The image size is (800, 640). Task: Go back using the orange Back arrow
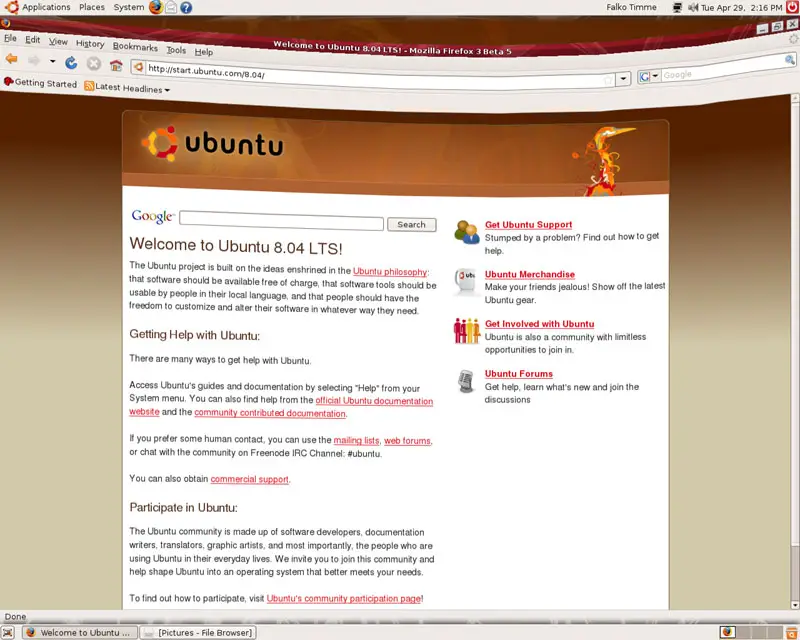point(11,59)
